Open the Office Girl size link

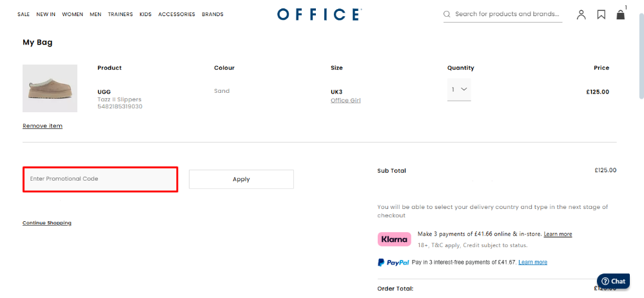(x=346, y=100)
